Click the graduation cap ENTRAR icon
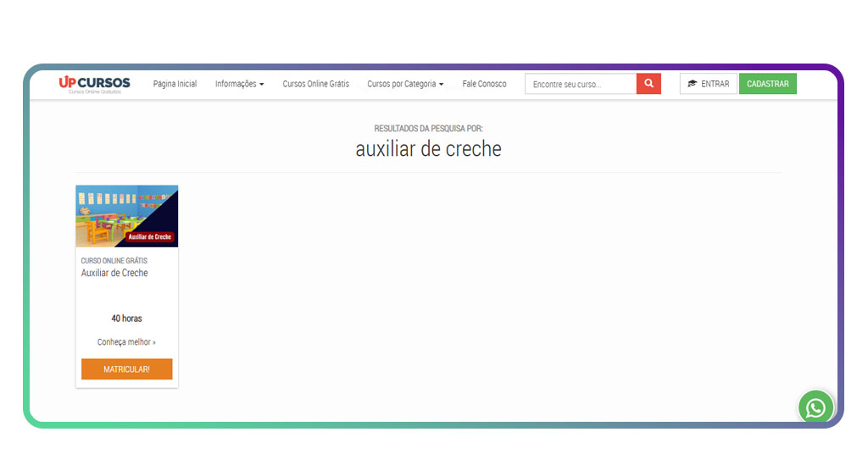This screenshot has width=868, height=454. [693, 84]
